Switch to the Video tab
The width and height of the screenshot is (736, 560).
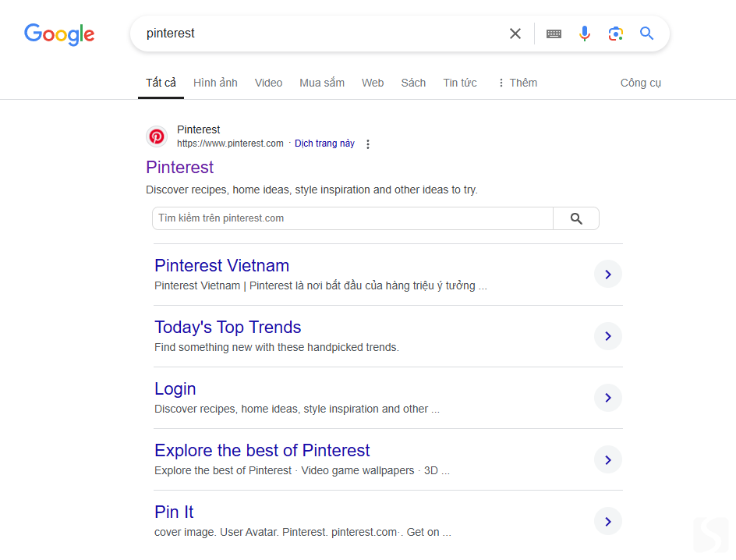[268, 83]
